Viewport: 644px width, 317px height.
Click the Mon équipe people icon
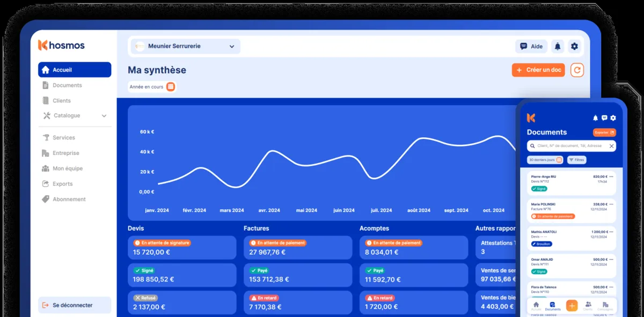[46, 168]
